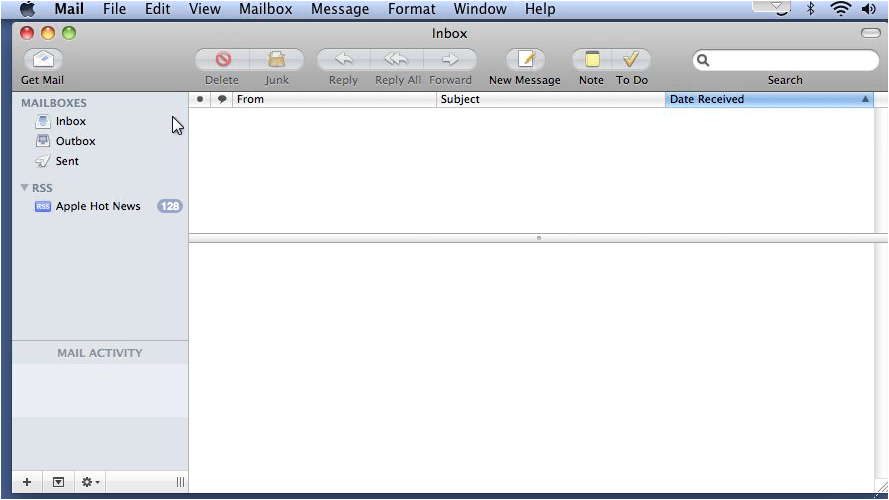Viewport: 889px width, 500px height.
Task: Click the message pane divider handle
Action: pyautogui.click(x=539, y=238)
